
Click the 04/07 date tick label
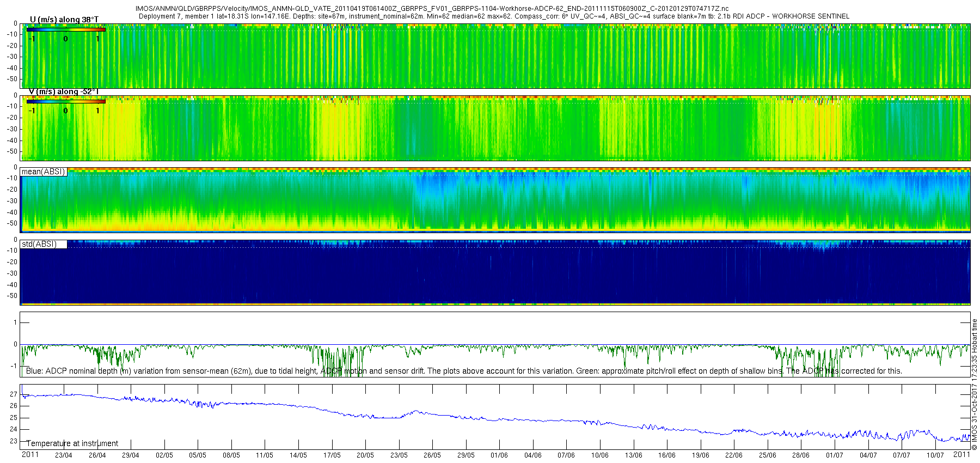click(x=868, y=455)
